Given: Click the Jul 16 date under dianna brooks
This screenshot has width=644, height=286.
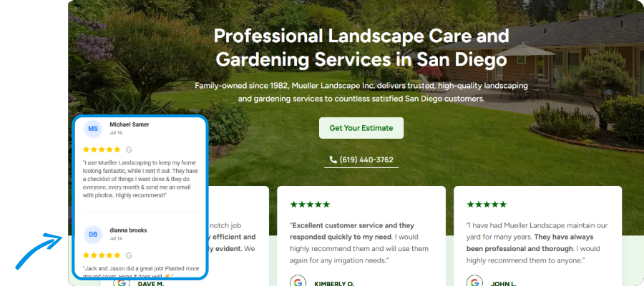Looking at the screenshot, I should point(116,238).
